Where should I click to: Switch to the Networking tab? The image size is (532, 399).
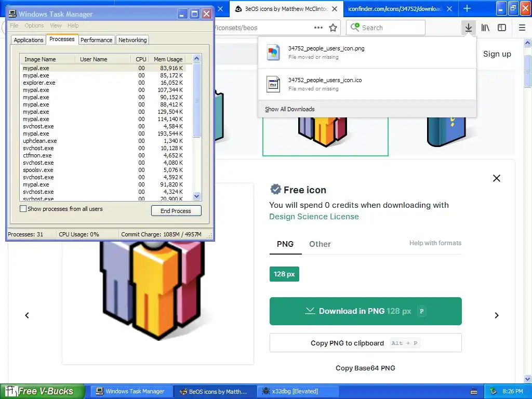pos(132,40)
